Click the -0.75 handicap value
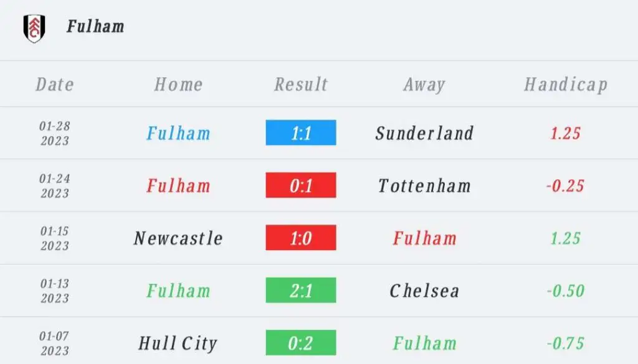This screenshot has width=638, height=364. coord(566,343)
